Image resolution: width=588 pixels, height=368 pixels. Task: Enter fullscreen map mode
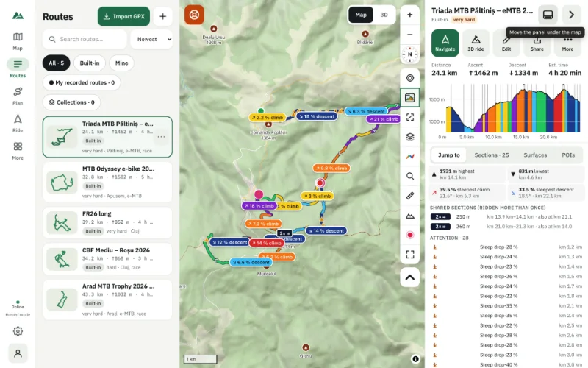(x=410, y=255)
